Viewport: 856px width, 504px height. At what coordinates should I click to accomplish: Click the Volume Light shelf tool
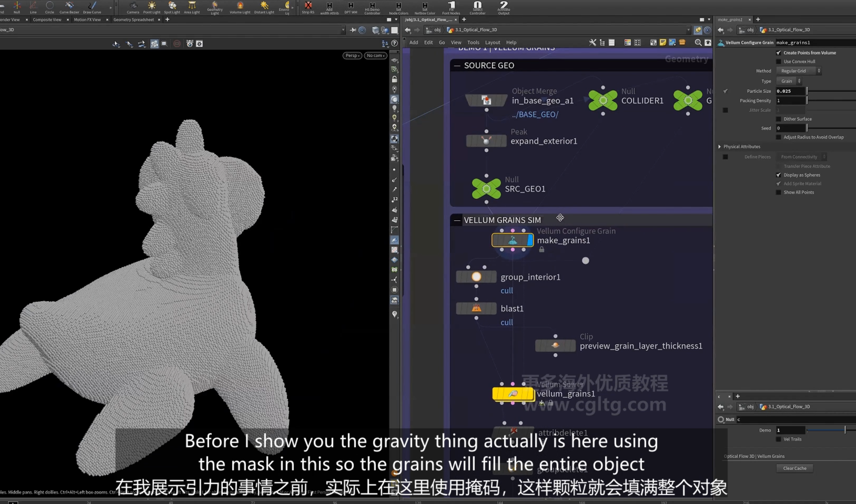pyautogui.click(x=240, y=7)
